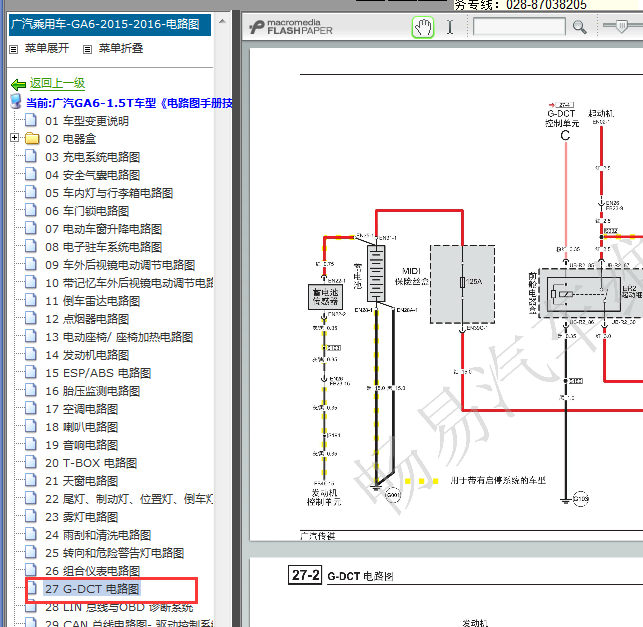The width and height of the screenshot is (643, 627).
Task: Open 25 转向和危险警告灯电路图
Action: pos(114,553)
